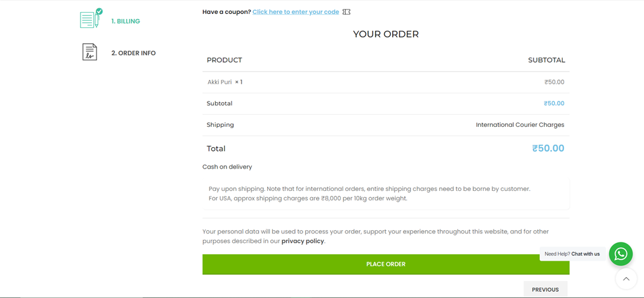Click the Subtotal ₹50.00 value
This screenshot has height=298, width=644.
(x=554, y=103)
